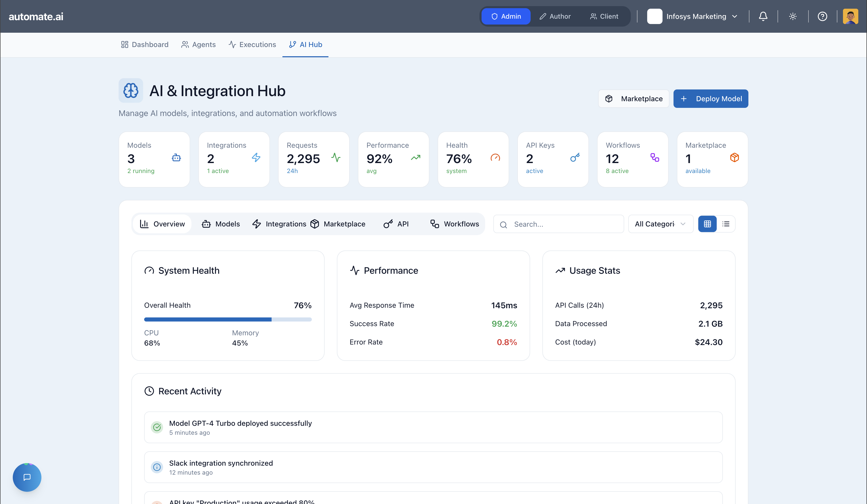Image resolution: width=867 pixels, height=504 pixels.
Task: Click the user avatar picture
Action: (850, 16)
